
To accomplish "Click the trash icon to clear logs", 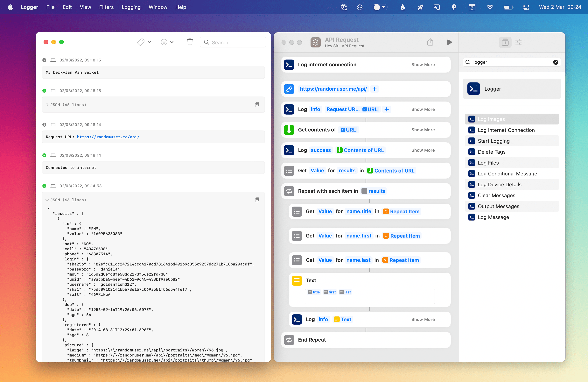I will (190, 42).
